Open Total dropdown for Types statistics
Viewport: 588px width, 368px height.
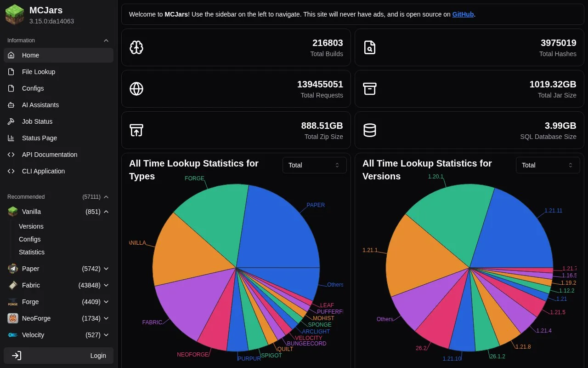click(315, 165)
